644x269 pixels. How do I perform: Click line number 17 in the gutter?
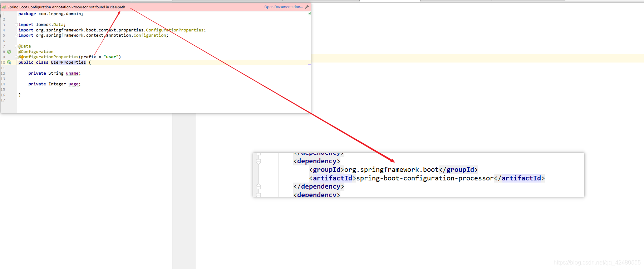3,100
